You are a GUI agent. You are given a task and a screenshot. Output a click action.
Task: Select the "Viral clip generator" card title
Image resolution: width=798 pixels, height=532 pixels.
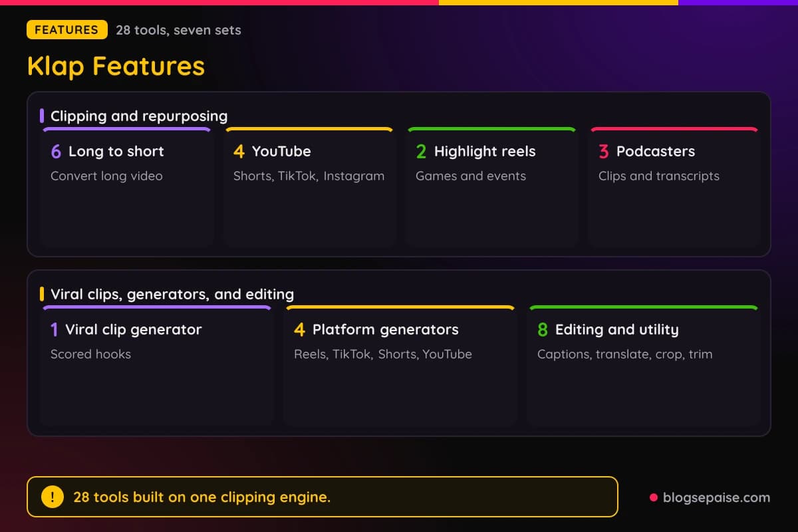pos(134,329)
